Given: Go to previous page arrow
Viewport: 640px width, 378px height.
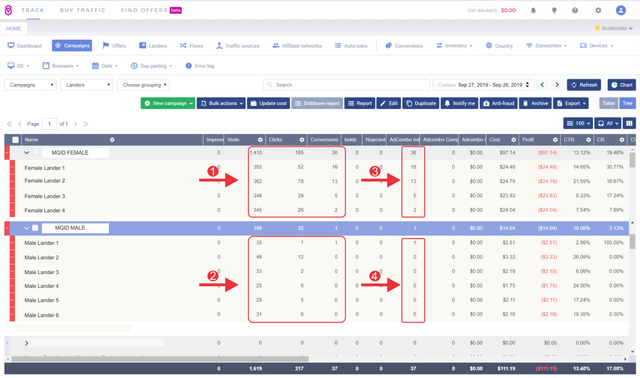Looking at the screenshot, I should 19,124.
